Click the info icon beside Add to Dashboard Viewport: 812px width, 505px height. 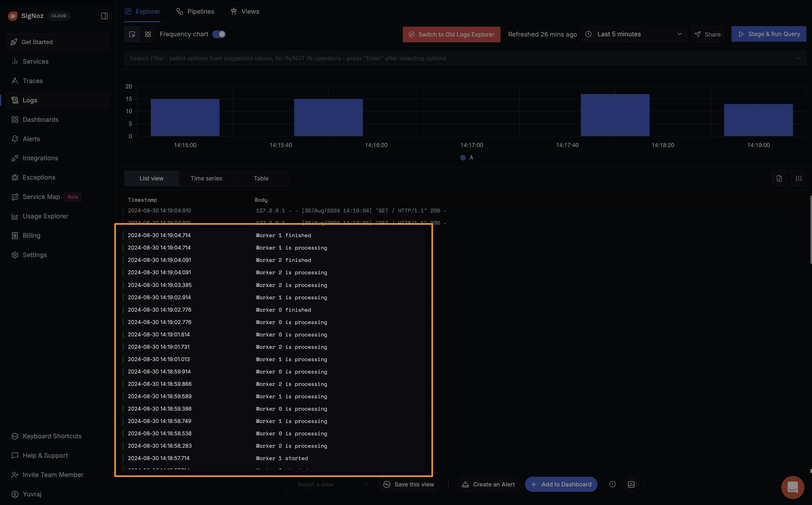coord(612,484)
